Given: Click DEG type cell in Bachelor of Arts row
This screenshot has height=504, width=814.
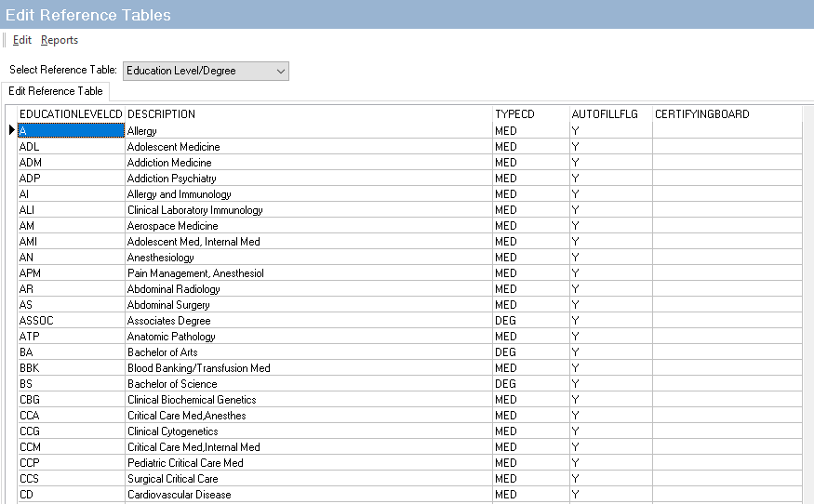Looking at the screenshot, I should click(x=530, y=352).
